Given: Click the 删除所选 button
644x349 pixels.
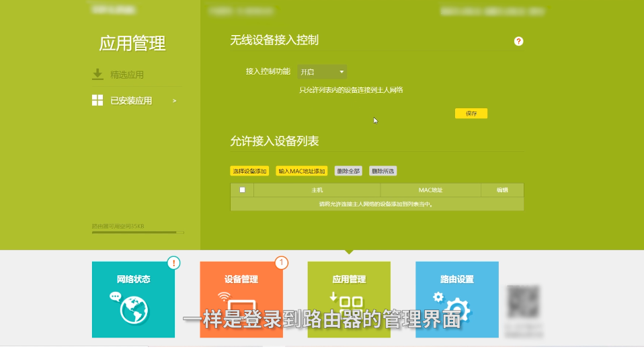Looking at the screenshot, I should point(383,171).
